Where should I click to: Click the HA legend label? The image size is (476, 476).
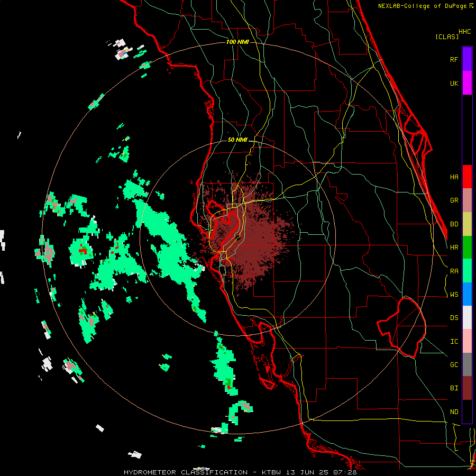[x=454, y=177]
